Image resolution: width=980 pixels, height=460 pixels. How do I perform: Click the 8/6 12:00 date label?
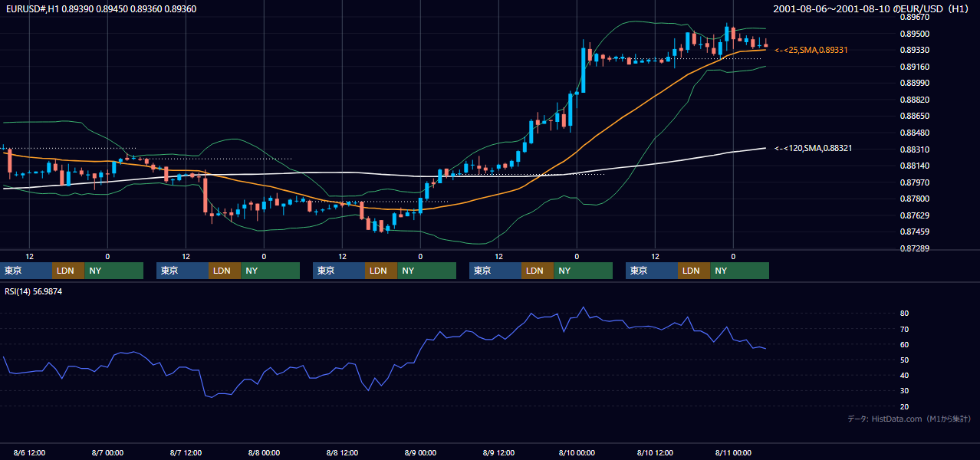(29, 452)
